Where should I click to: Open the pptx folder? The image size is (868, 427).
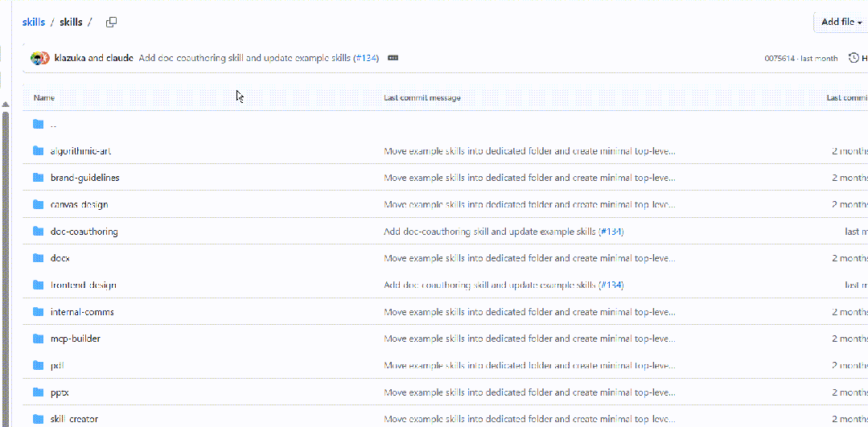point(60,392)
